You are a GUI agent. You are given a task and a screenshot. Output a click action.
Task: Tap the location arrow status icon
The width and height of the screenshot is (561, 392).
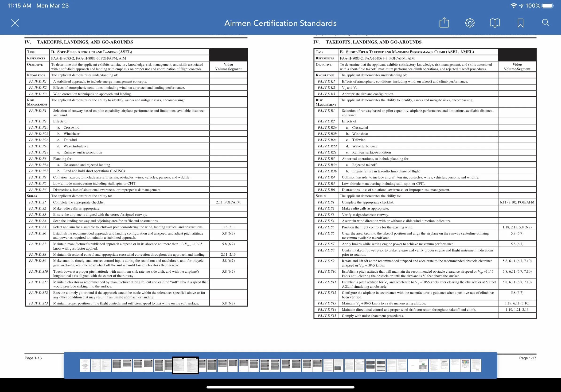click(521, 6)
